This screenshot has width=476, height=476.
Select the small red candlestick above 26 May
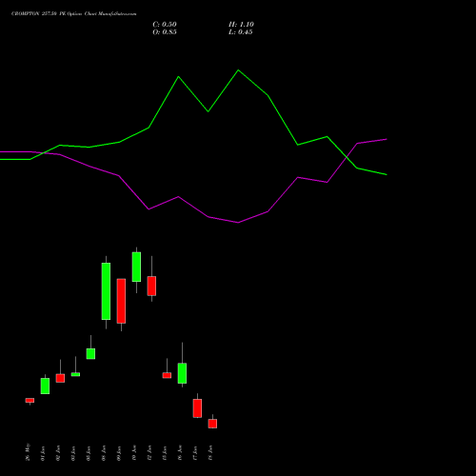coord(30,401)
